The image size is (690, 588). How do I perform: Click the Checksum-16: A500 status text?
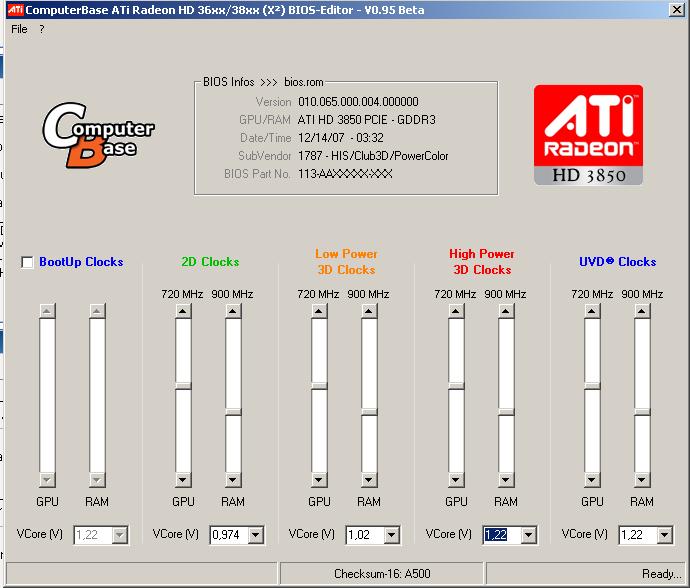(x=382, y=574)
